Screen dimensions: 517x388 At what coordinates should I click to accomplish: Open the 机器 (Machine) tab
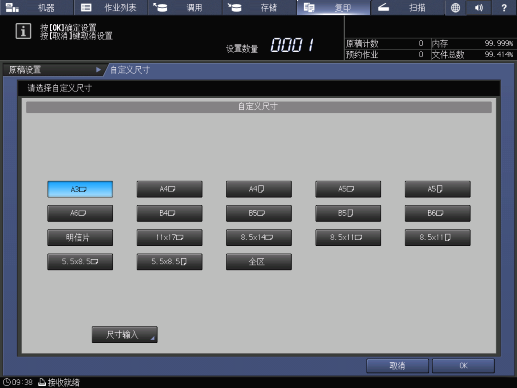pos(37,8)
